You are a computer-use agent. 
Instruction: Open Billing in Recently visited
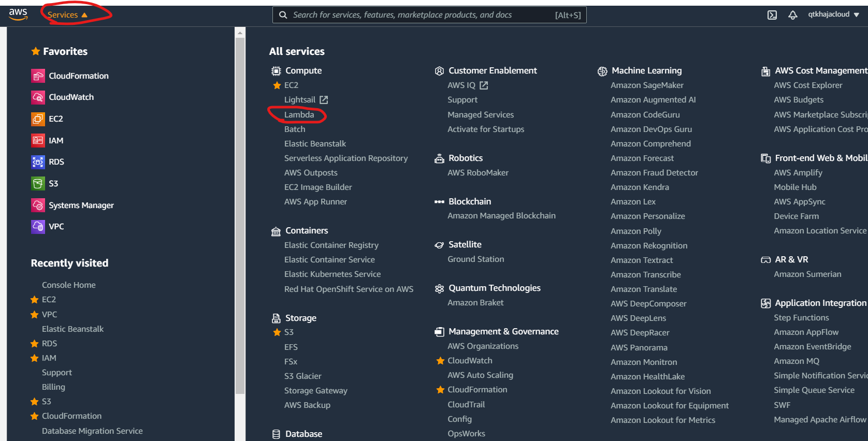tap(53, 387)
